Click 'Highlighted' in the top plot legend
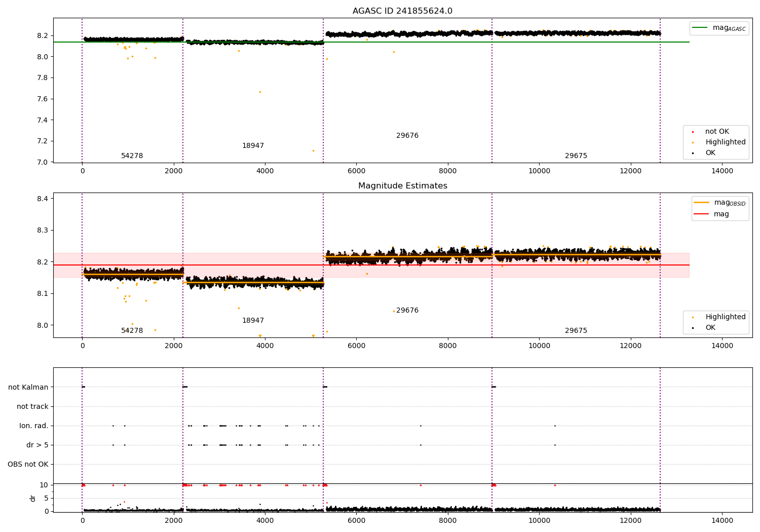The image size is (760, 532). (726, 142)
